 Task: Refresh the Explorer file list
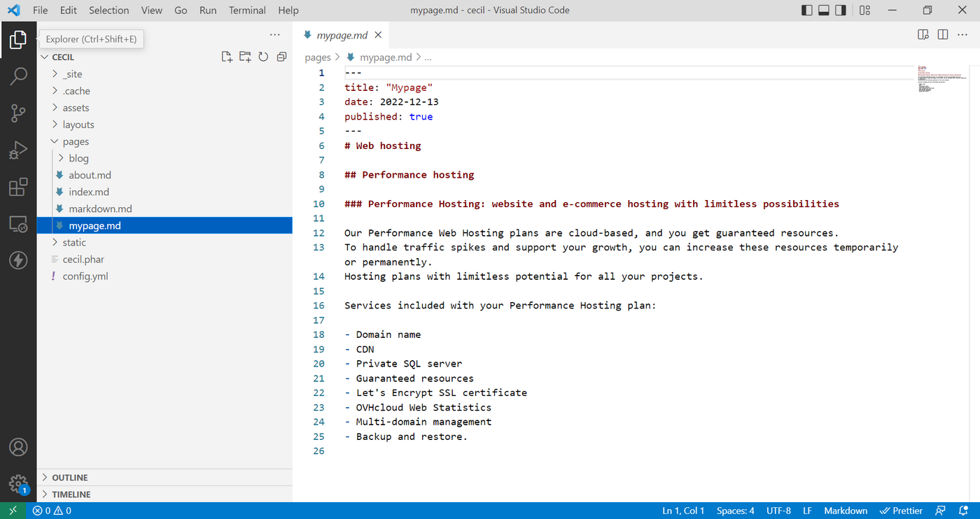[262, 56]
